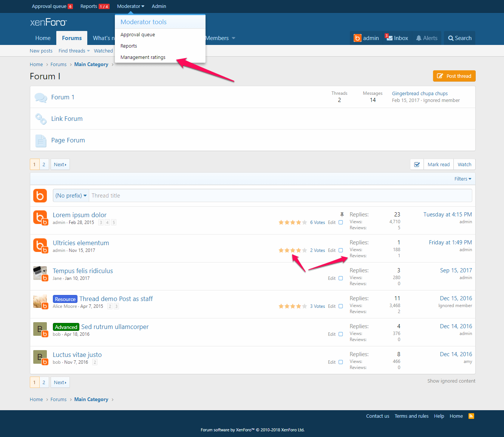Viewport: 504px width, 437px height.
Task: Expand the Filters dropdown
Action: (x=462, y=179)
